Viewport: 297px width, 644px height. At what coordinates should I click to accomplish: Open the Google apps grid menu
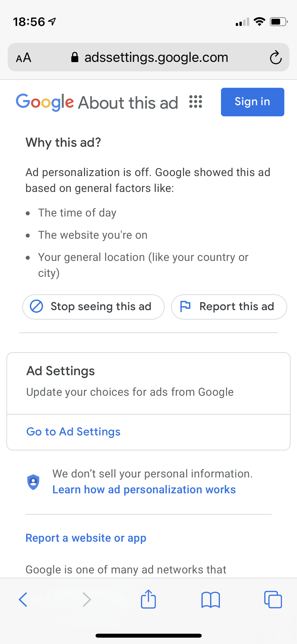[x=196, y=102]
